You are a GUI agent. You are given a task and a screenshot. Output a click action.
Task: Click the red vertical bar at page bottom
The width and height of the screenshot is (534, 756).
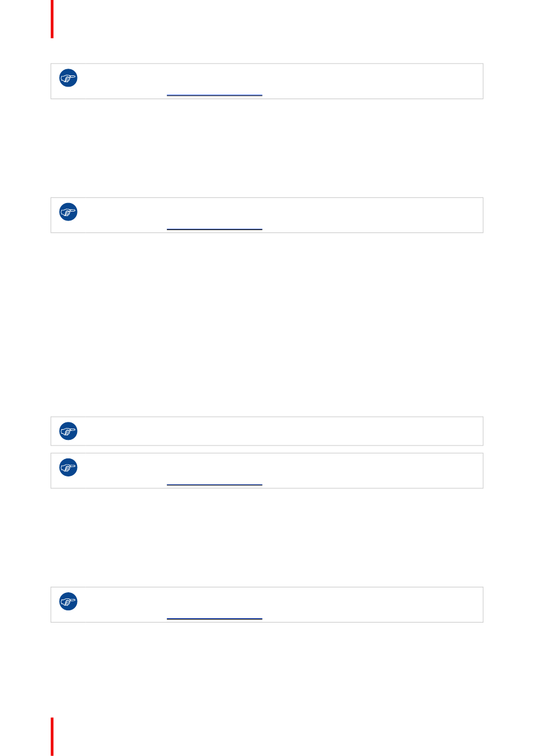point(52,736)
